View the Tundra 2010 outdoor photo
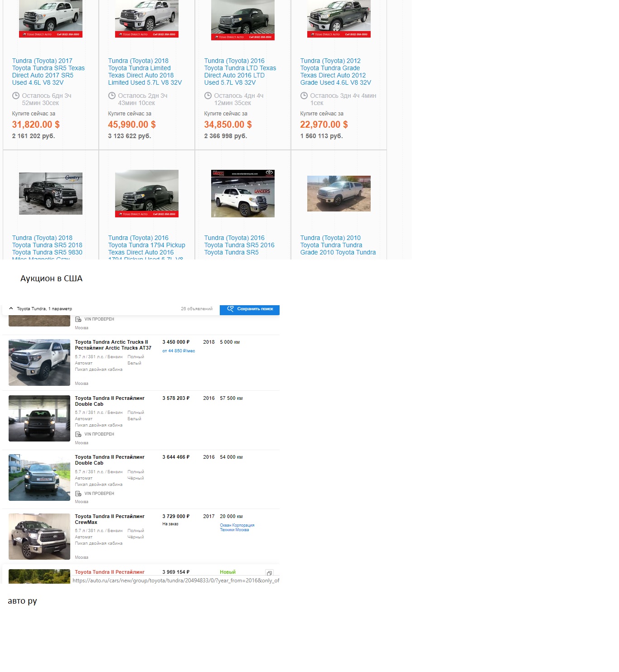 coord(339,193)
